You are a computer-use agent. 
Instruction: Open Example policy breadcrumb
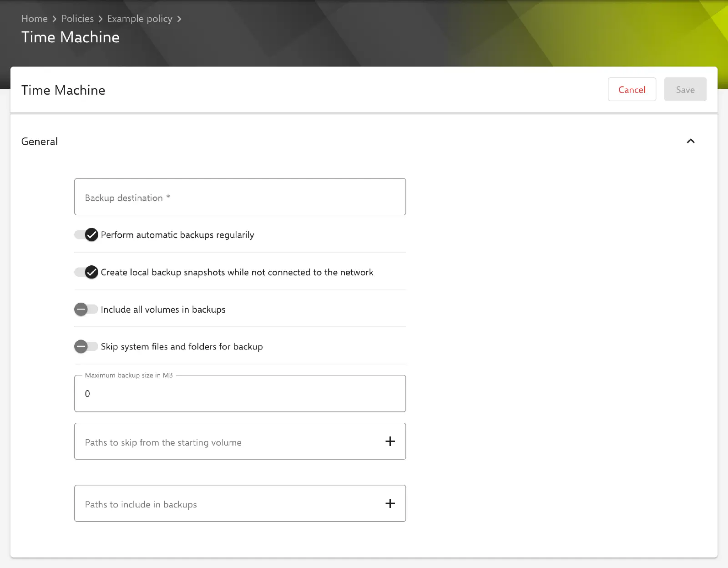point(140,19)
